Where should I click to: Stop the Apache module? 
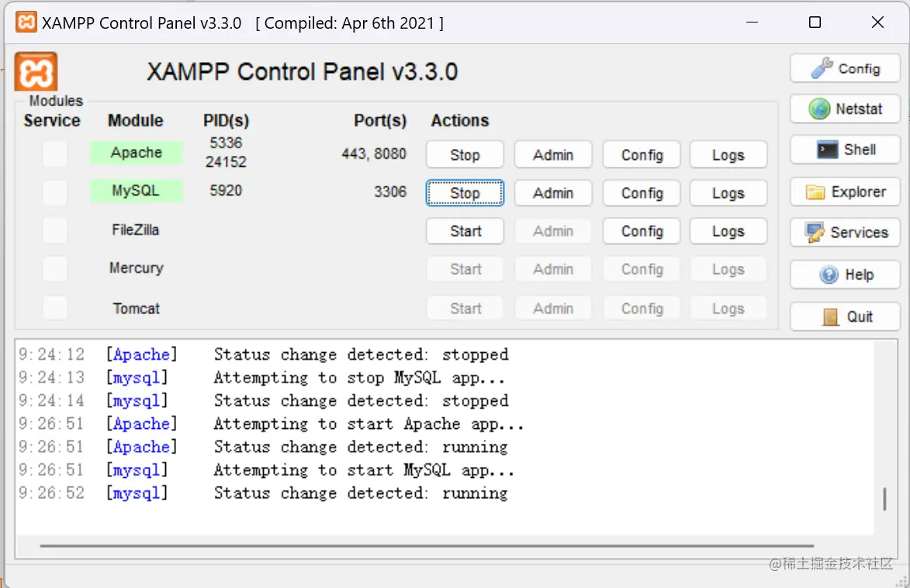465,155
